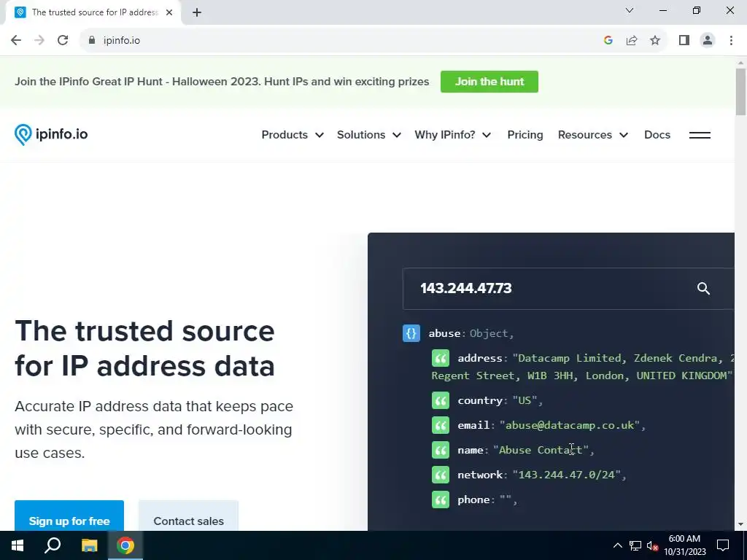Click the email value abuse@datacamp.co.uk

pyautogui.click(x=570, y=425)
